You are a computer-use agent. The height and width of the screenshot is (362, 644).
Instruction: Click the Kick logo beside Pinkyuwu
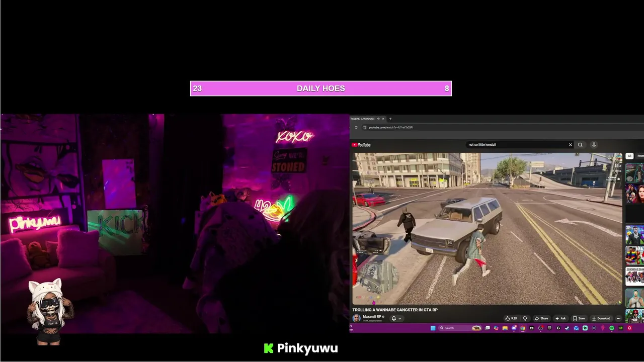pyautogui.click(x=269, y=348)
